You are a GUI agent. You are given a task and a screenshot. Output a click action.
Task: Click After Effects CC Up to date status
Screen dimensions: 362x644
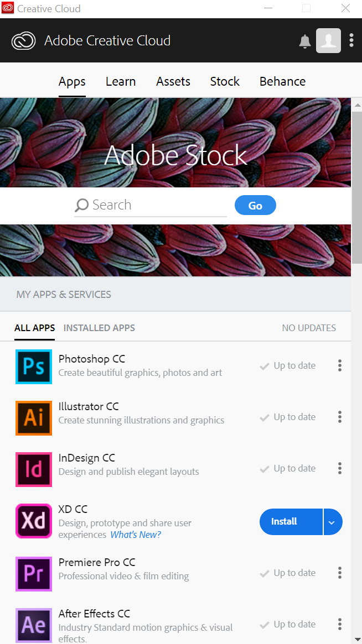[287, 624]
